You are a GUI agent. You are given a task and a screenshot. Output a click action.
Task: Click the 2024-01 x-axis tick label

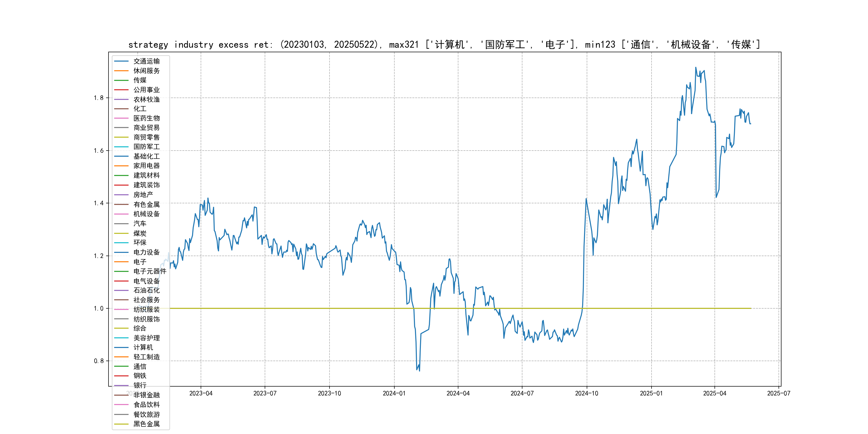pyautogui.click(x=394, y=393)
